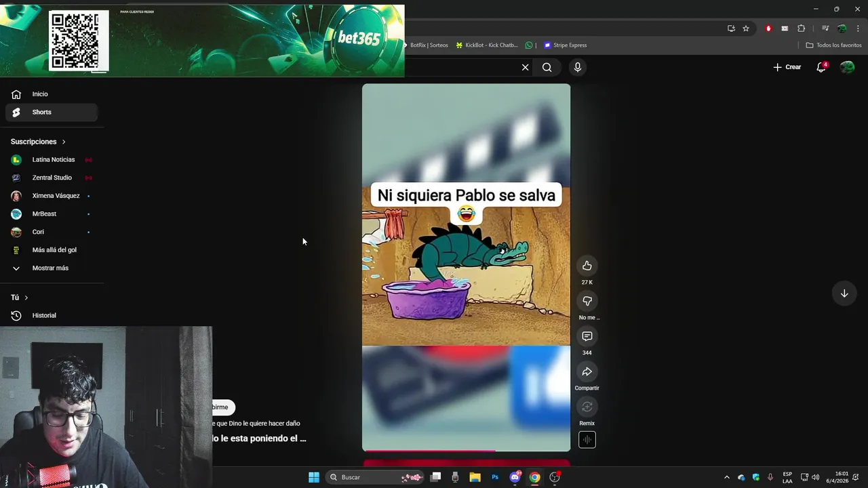This screenshot has height=488, width=868.
Task: Open the notifications bell
Action: 821,67
